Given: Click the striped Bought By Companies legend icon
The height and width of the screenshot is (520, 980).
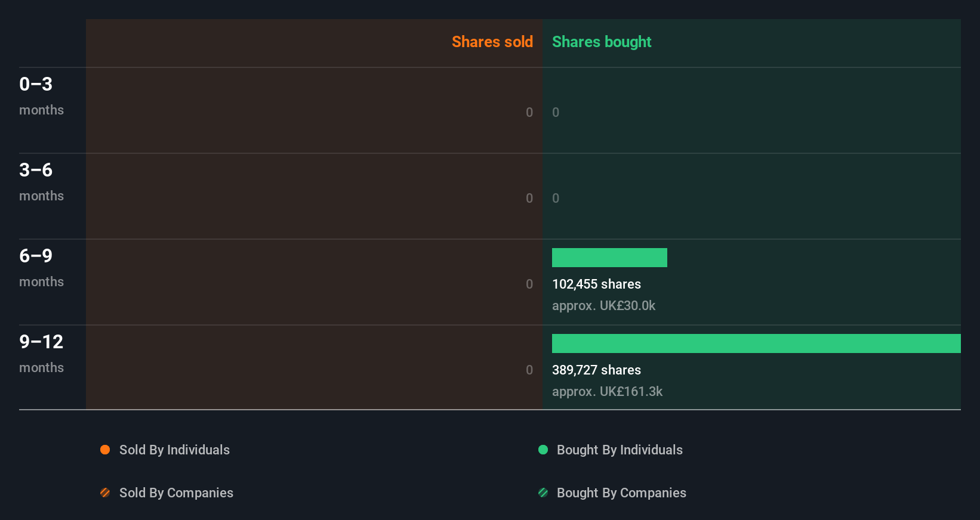Looking at the screenshot, I should (x=543, y=493).
